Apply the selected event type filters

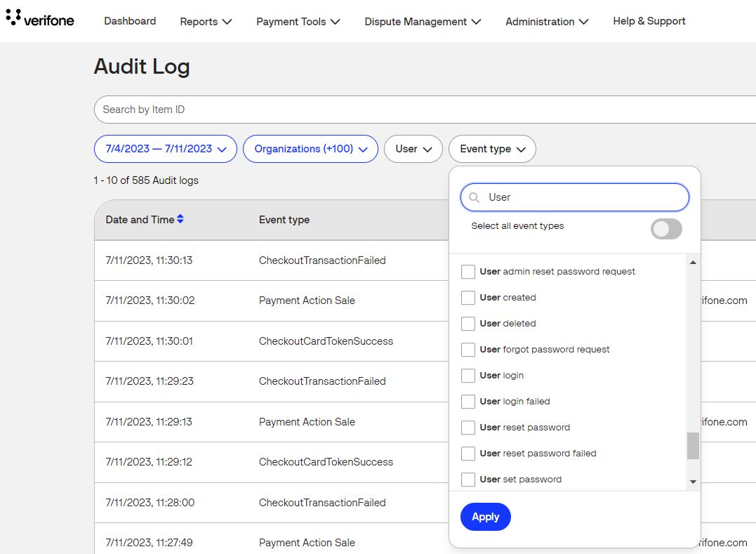(x=485, y=517)
